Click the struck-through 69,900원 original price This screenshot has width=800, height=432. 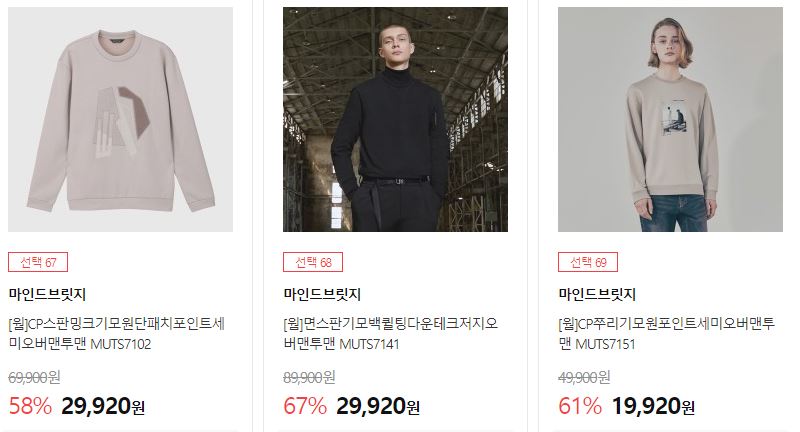(34, 378)
